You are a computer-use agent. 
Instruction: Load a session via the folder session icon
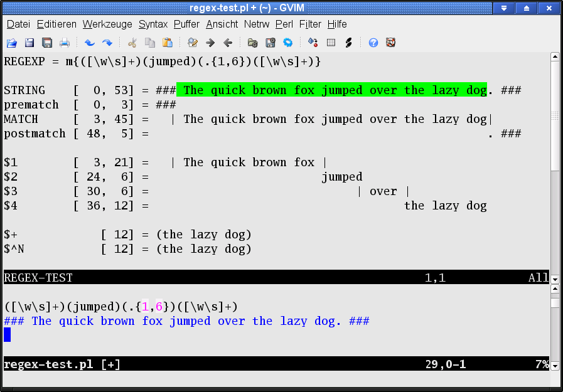pos(252,43)
